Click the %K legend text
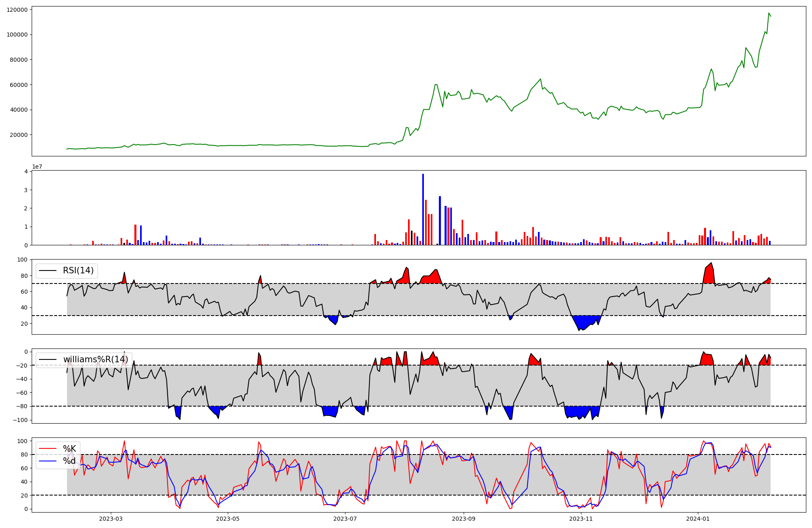Viewport: 812px width, 528px height. pos(69,449)
